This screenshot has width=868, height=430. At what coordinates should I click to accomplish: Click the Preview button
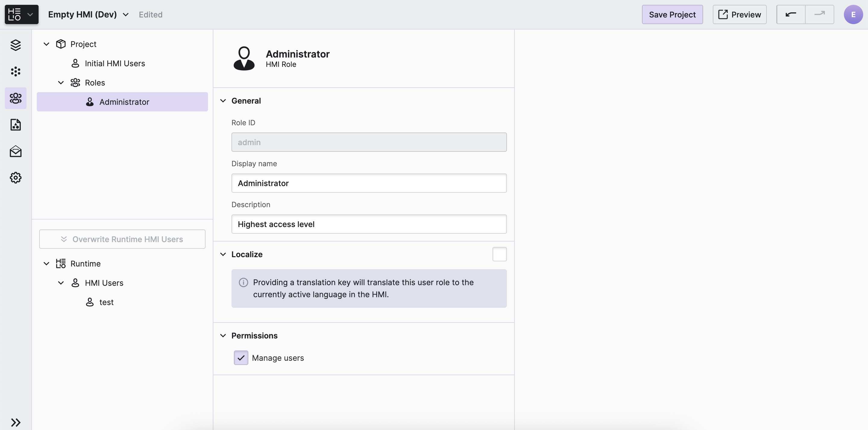pyautogui.click(x=739, y=14)
